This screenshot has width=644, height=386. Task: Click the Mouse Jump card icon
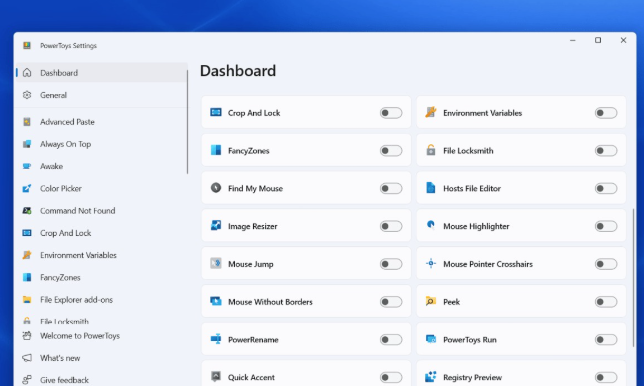pyautogui.click(x=216, y=263)
